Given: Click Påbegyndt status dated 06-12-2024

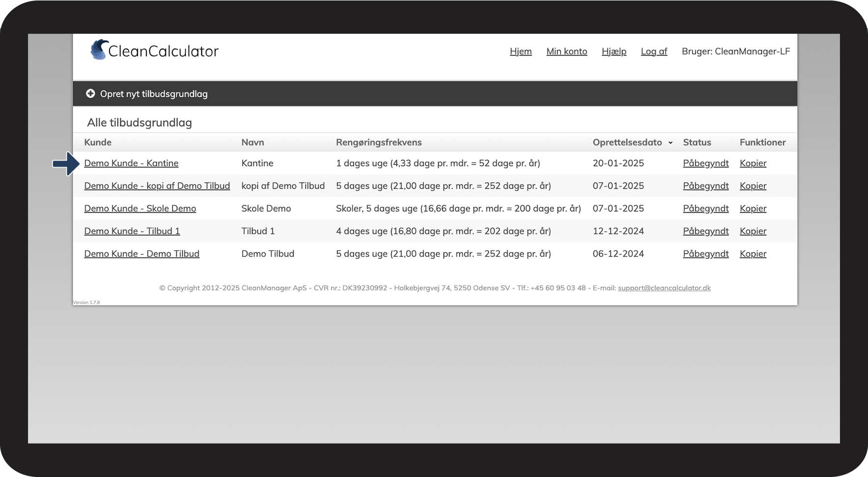Looking at the screenshot, I should tap(706, 253).
